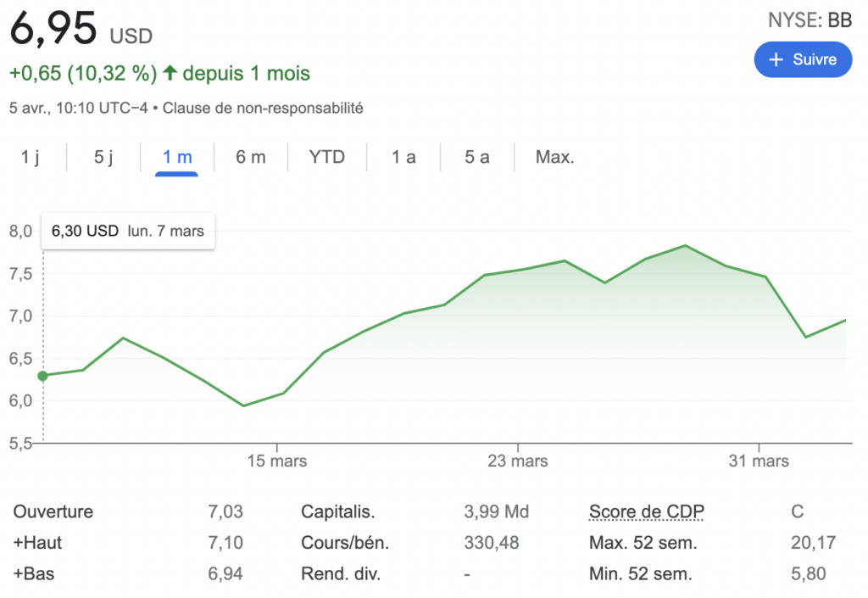The height and width of the screenshot is (598, 868).
Task: Switch to the 1 a range
Action: (403, 157)
